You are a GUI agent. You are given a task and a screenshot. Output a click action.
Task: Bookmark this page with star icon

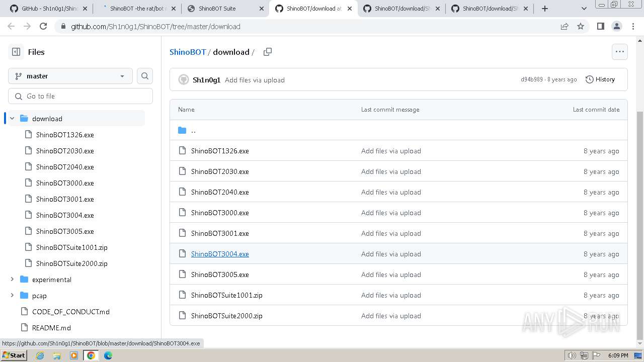coord(581,26)
